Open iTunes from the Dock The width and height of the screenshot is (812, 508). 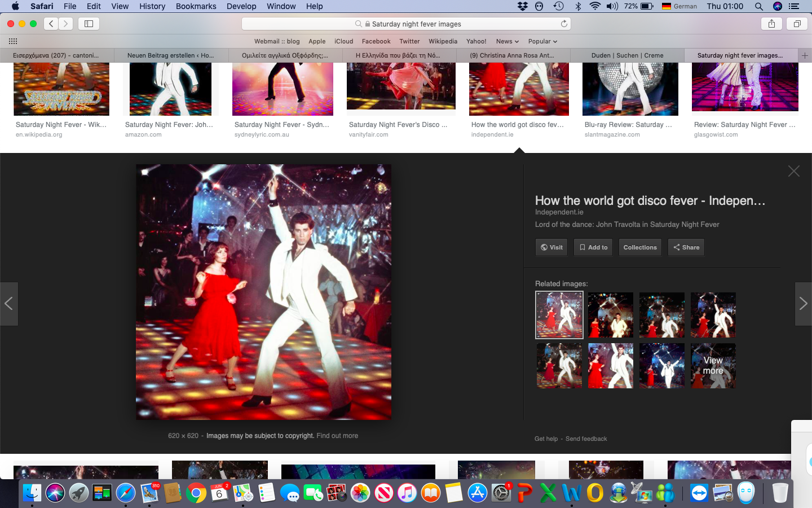[x=407, y=493]
